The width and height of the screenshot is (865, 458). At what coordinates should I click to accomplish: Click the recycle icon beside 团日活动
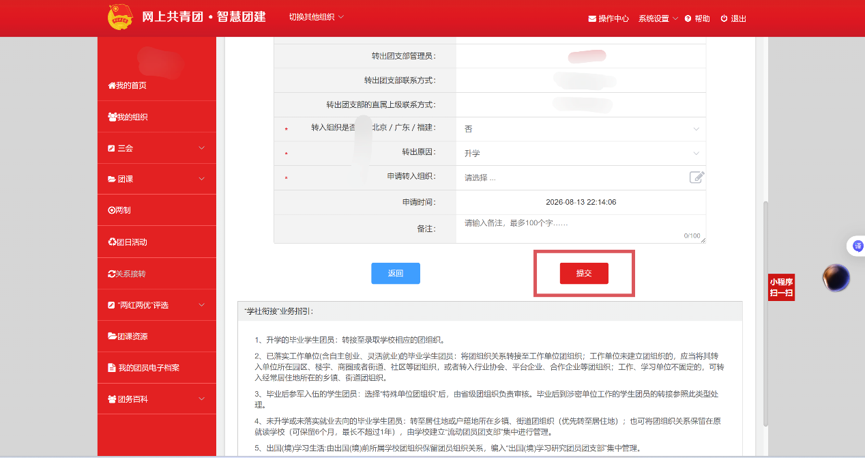(111, 242)
